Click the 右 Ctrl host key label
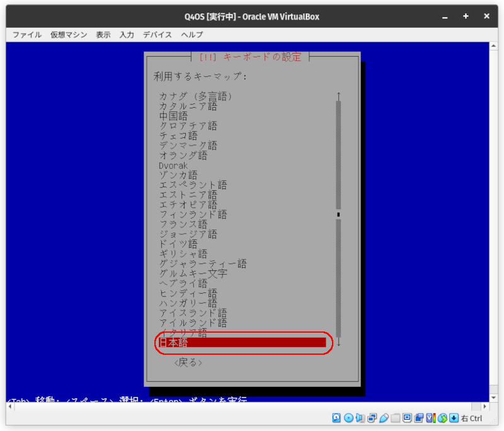The image size is (504, 431). click(471, 418)
